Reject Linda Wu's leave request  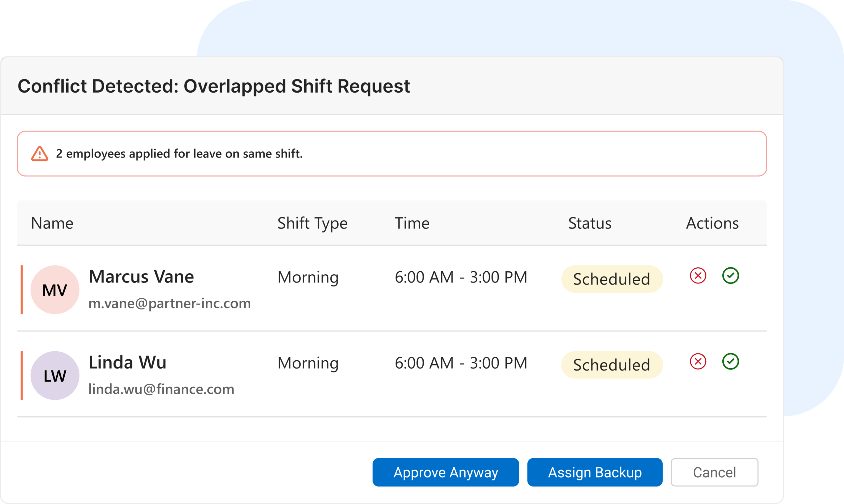(x=698, y=361)
